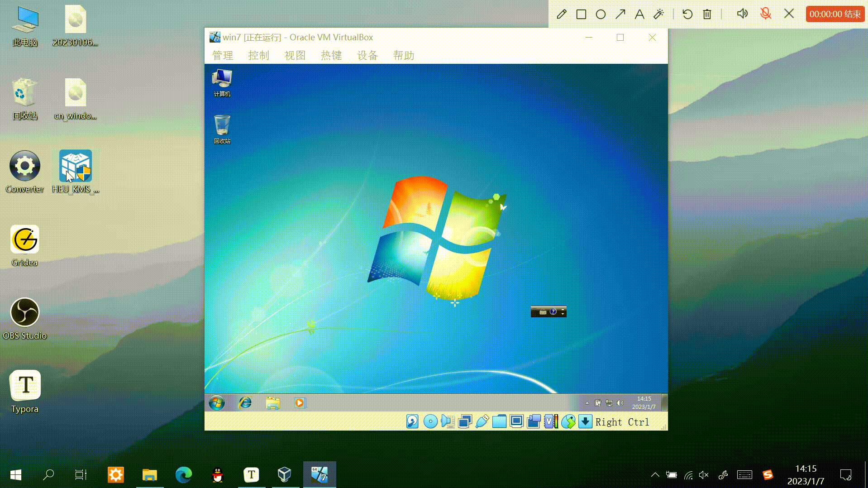Expand the host tray hidden icons chevron

pos(655,474)
